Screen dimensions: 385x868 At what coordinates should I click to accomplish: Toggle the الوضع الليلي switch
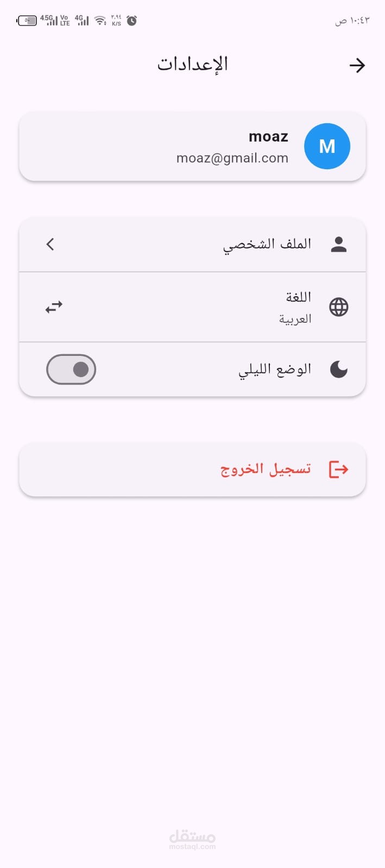pyautogui.click(x=71, y=369)
